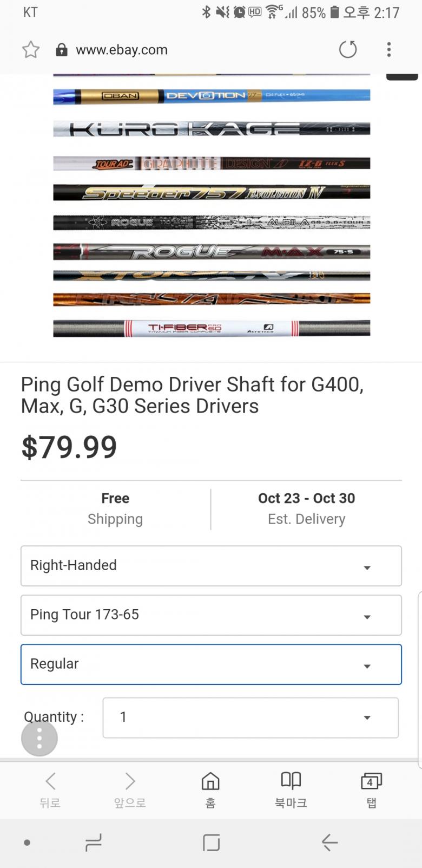The width and height of the screenshot is (422, 868).
Task: Open the bookmarks list (북마크)
Action: pyautogui.click(x=291, y=789)
